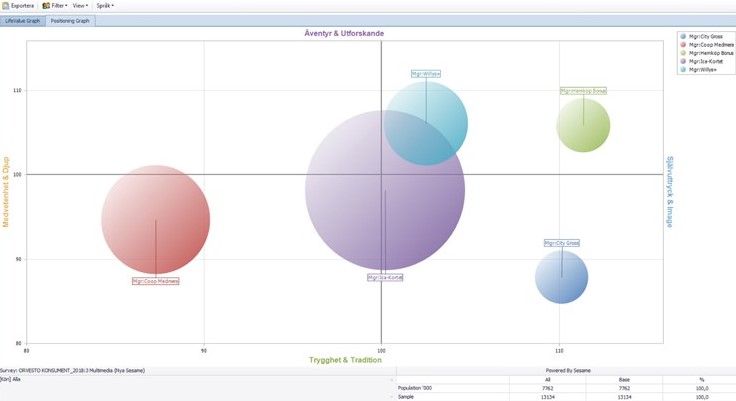The image size is (736, 401).
Task: Click the Ica-Kortet legend marker
Action: click(x=684, y=61)
